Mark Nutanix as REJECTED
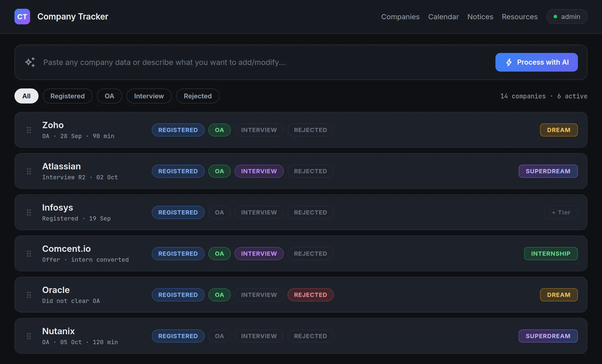Image resolution: width=602 pixels, height=364 pixels. pos(310,336)
